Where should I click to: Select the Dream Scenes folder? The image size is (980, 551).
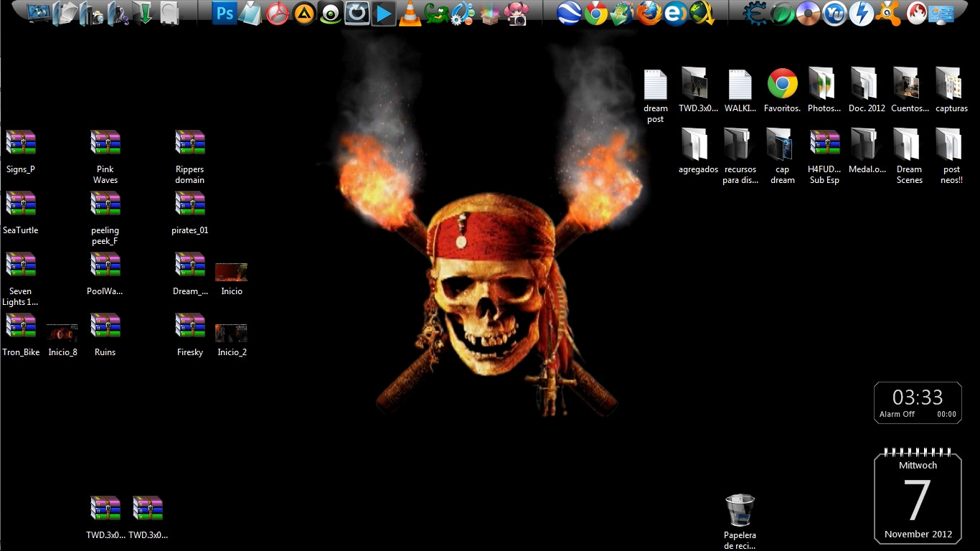(x=909, y=157)
